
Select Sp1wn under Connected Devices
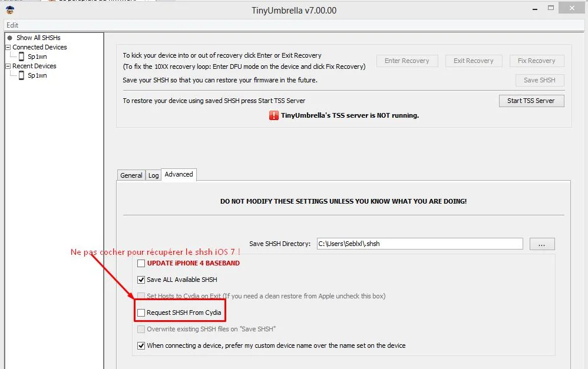(x=37, y=56)
